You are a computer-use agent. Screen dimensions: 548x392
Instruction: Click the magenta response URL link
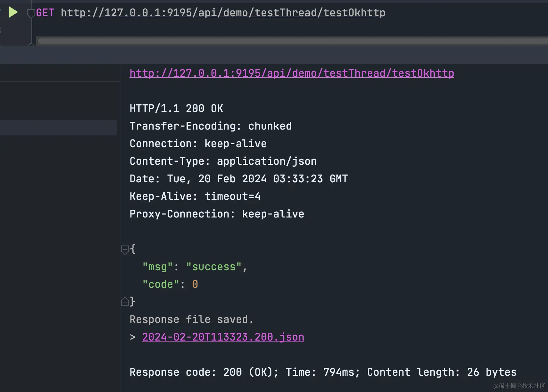pos(292,73)
